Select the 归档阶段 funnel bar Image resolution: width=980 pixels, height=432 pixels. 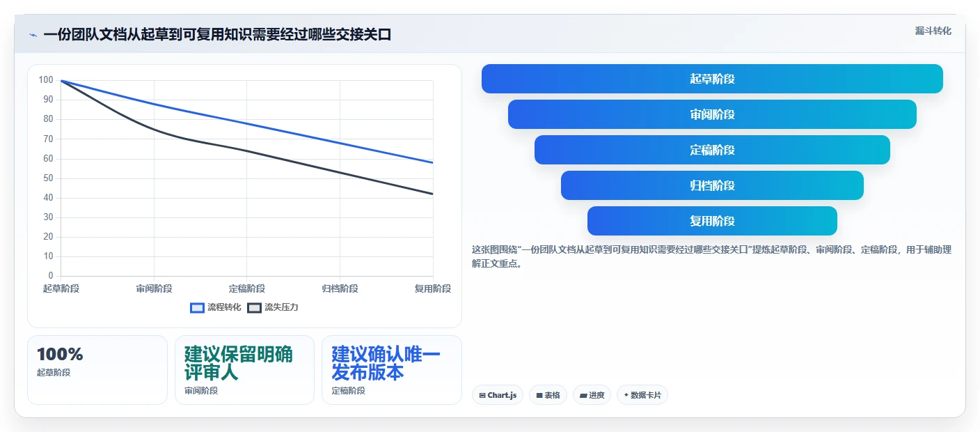pos(712,185)
